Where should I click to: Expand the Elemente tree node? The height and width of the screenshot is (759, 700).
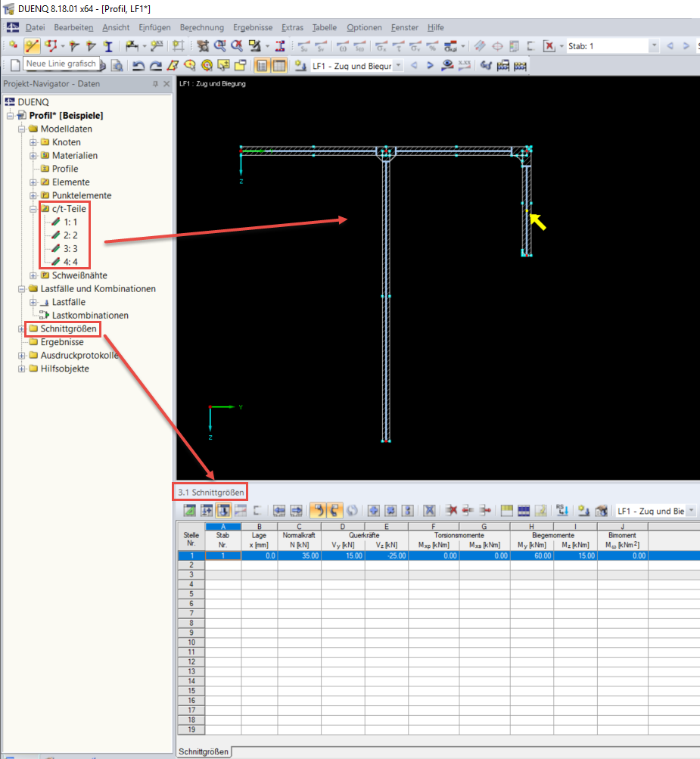[33, 182]
